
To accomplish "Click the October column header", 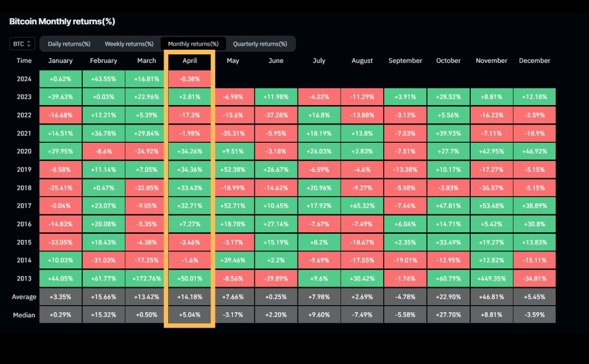I will (x=448, y=60).
